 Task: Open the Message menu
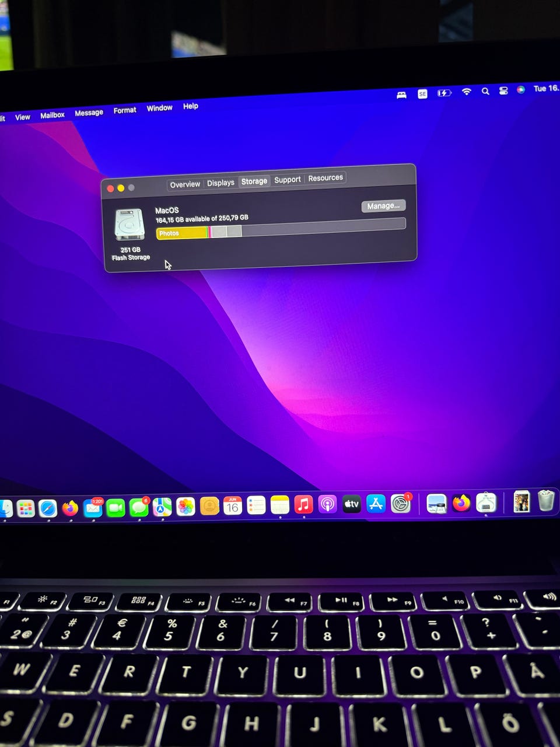(89, 113)
